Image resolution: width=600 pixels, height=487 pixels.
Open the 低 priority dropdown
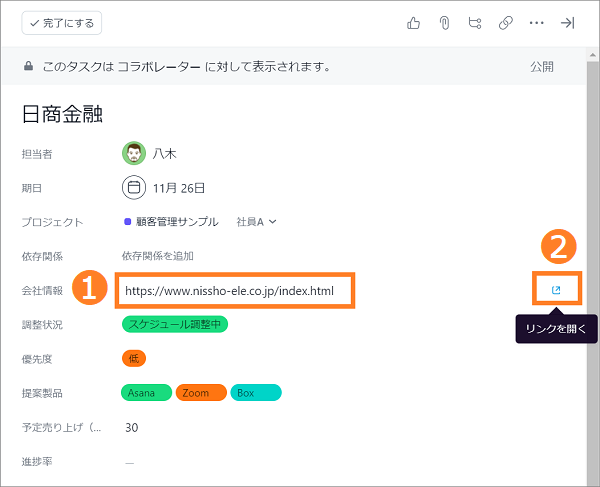click(134, 358)
